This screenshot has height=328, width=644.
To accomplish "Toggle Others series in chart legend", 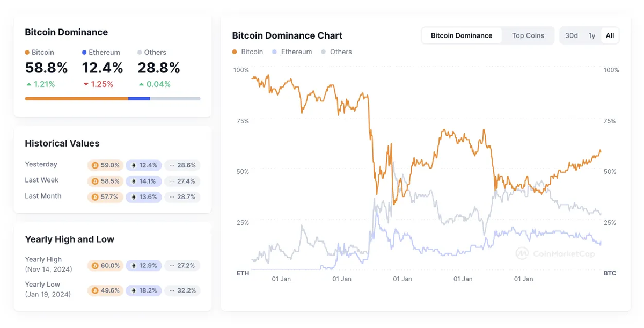I will click(x=336, y=52).
